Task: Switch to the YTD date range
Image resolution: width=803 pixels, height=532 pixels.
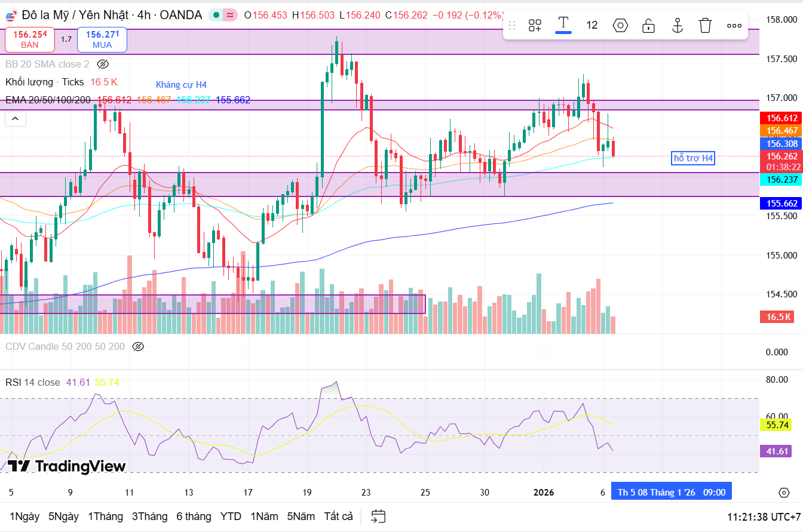Action: pos(231,516)
